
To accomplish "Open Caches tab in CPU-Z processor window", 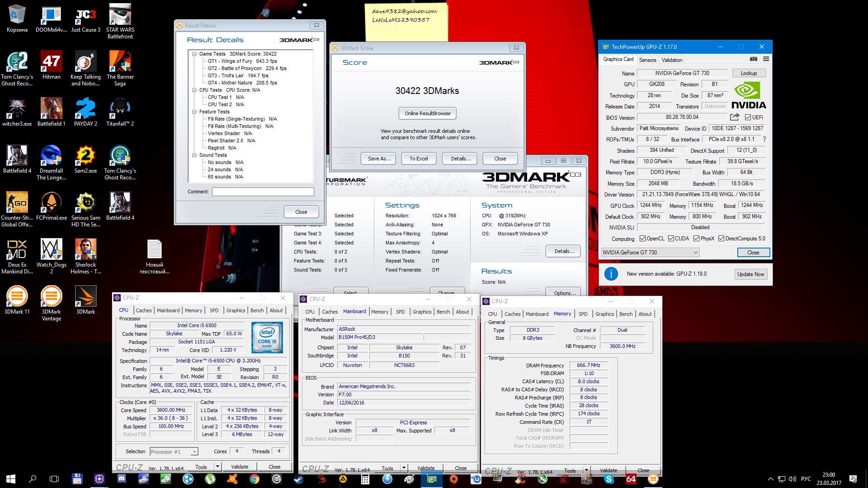I will pyautogui.click(x=144, y=310).
